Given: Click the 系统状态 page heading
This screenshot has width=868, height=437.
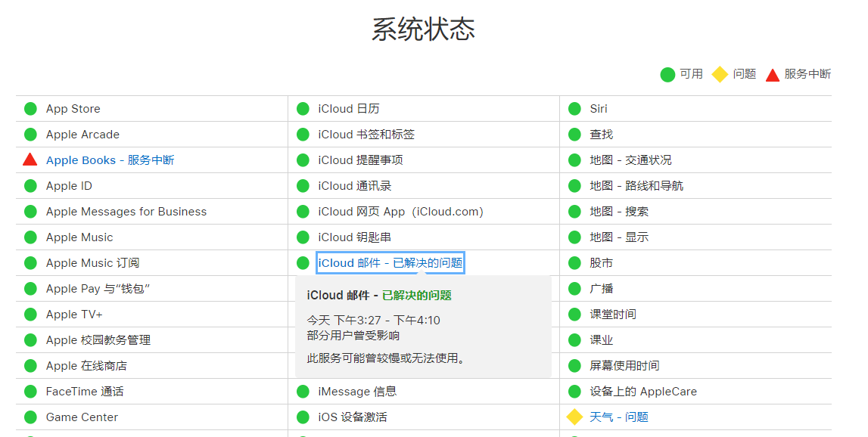Looking at the screenshot, I should pos(424,29).
